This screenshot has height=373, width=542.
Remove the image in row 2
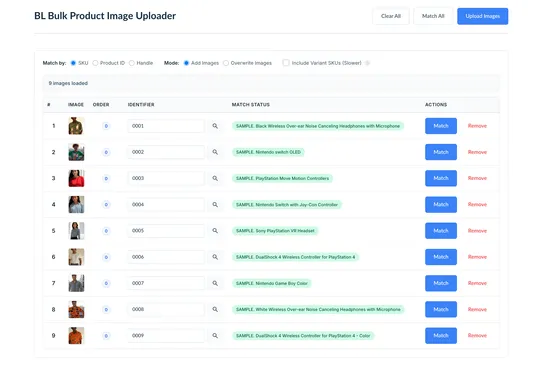pyautogui.click(x=477, y=152)
